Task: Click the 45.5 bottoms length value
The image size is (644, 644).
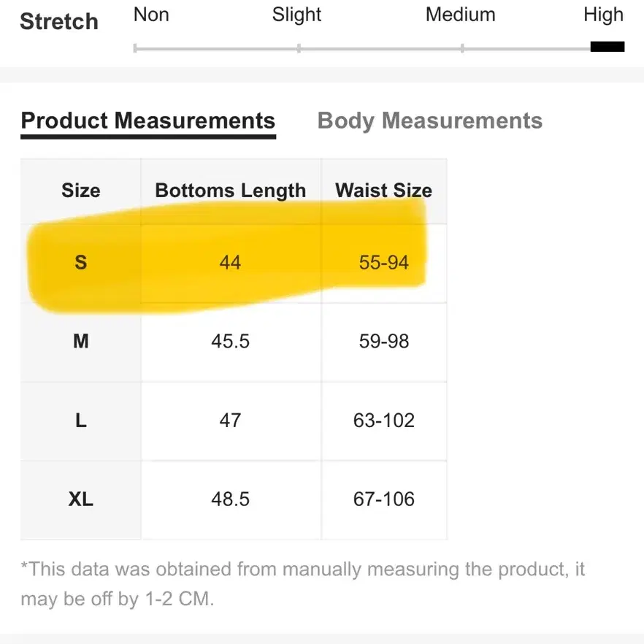Action: click(231, 341)
